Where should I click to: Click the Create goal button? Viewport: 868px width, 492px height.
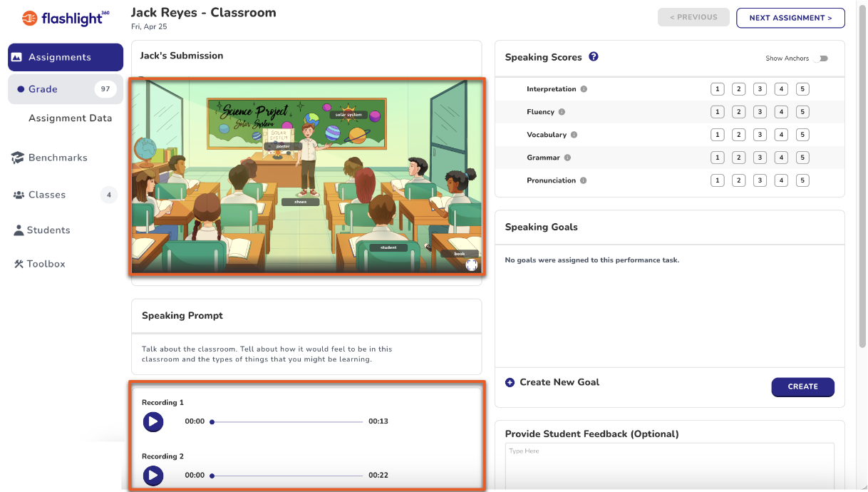tap(802, 386)
